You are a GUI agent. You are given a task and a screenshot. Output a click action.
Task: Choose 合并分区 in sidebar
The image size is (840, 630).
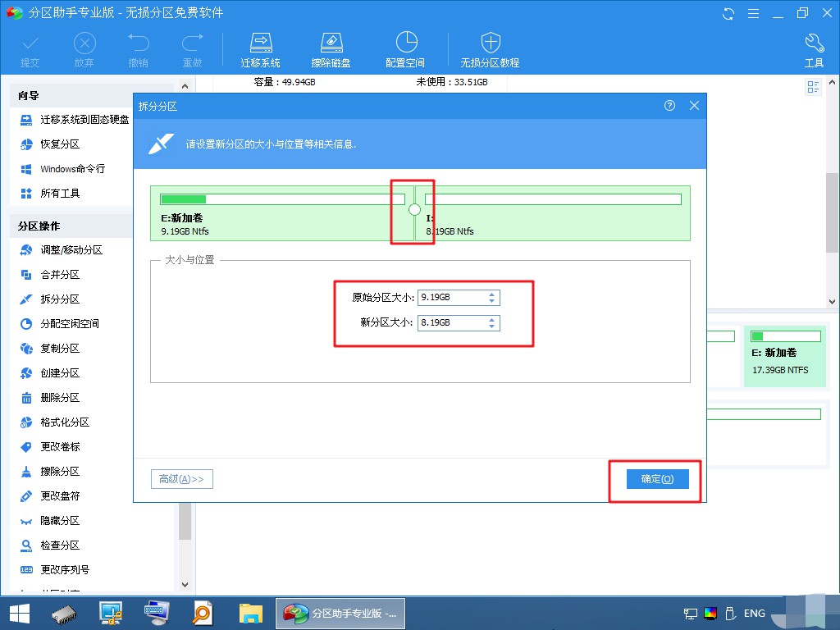[x=49, y=275]
